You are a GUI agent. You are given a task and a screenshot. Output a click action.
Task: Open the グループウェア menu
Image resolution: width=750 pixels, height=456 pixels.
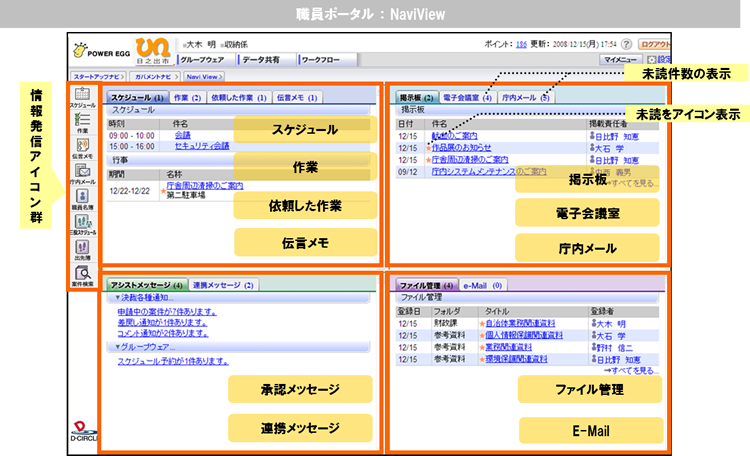pos(202,60)
